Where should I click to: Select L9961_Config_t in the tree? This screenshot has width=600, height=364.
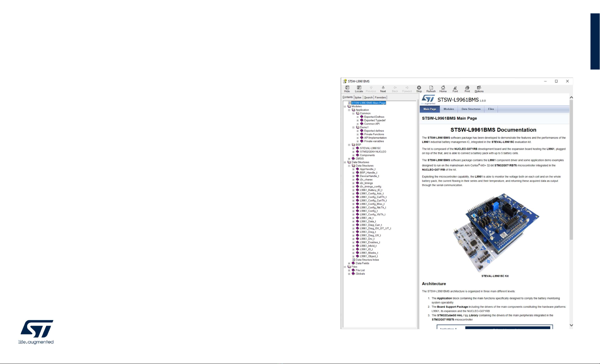(x=369, y=211)
